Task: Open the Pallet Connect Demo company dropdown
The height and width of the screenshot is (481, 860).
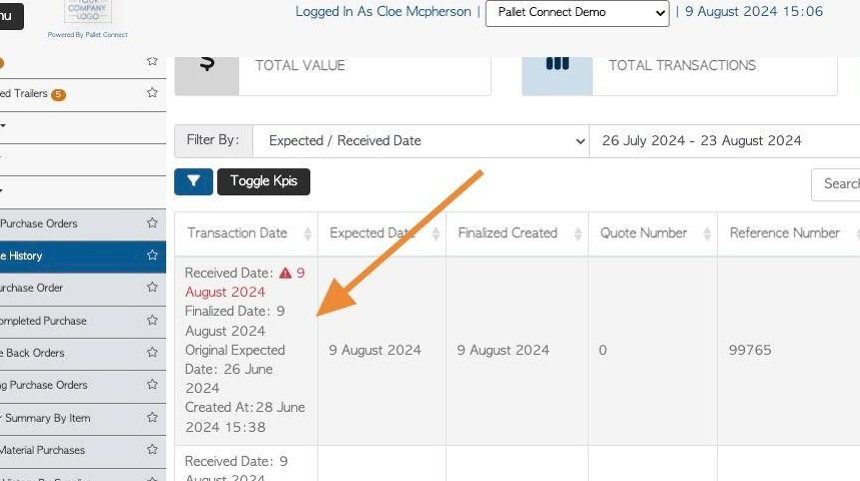Action: 577,13
